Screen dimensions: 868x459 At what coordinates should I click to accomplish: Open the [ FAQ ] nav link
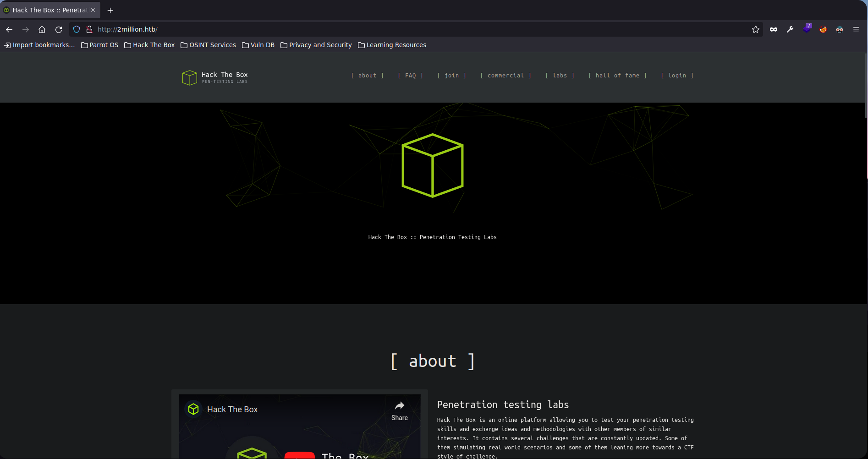coord(410,76)
